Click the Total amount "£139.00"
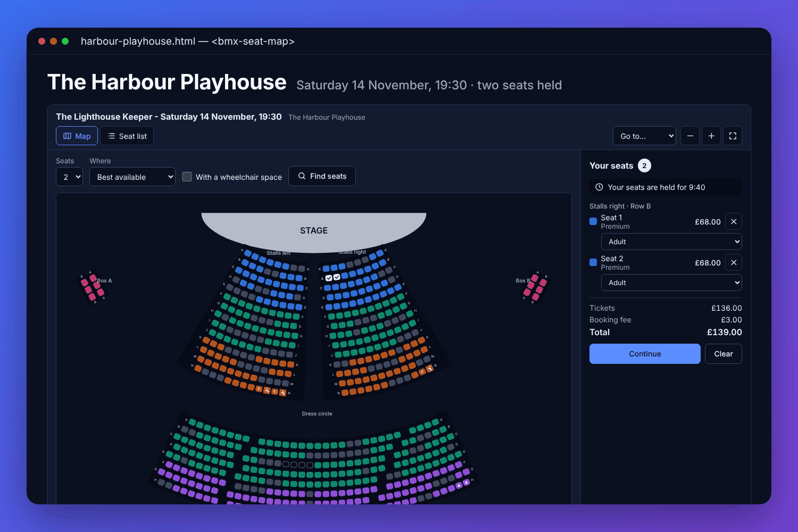798x532 pixels. (725, 332)
